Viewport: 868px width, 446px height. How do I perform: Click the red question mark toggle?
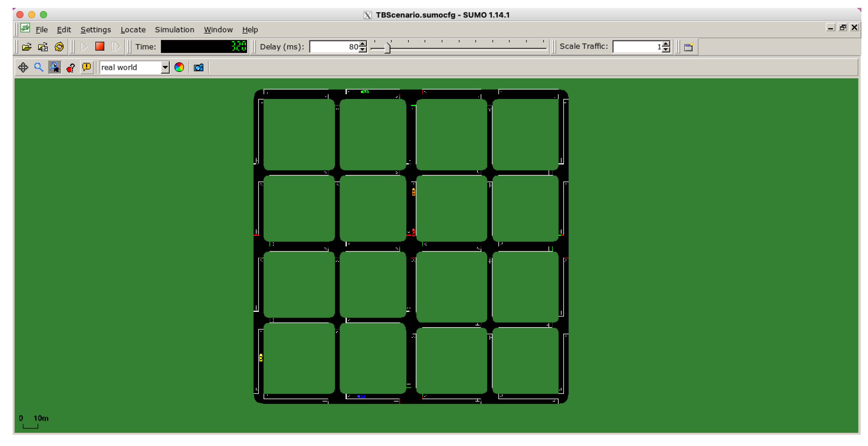[70, 68]
